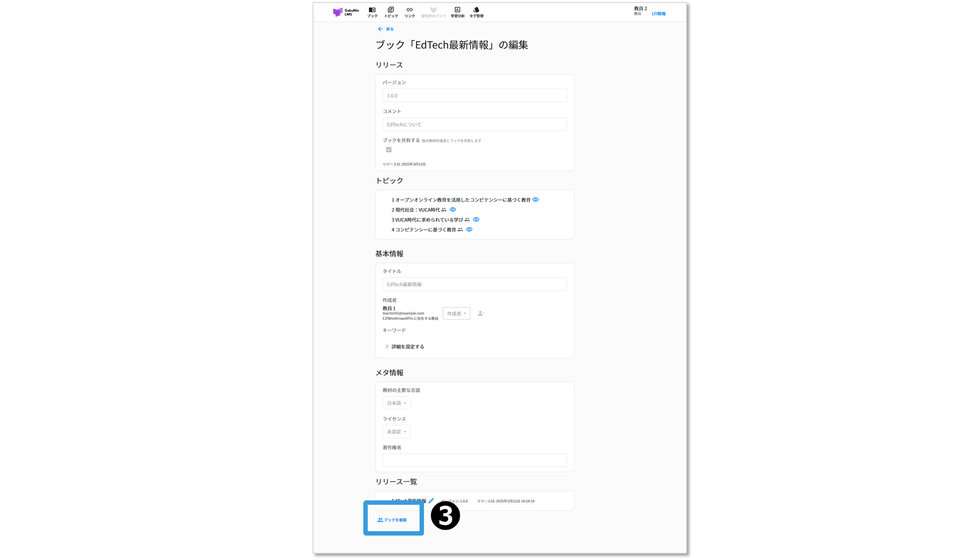The image size is (978, 560).
Task: Click eye icon beside topic 1 オープンオンライン教育
Action: 535,200
